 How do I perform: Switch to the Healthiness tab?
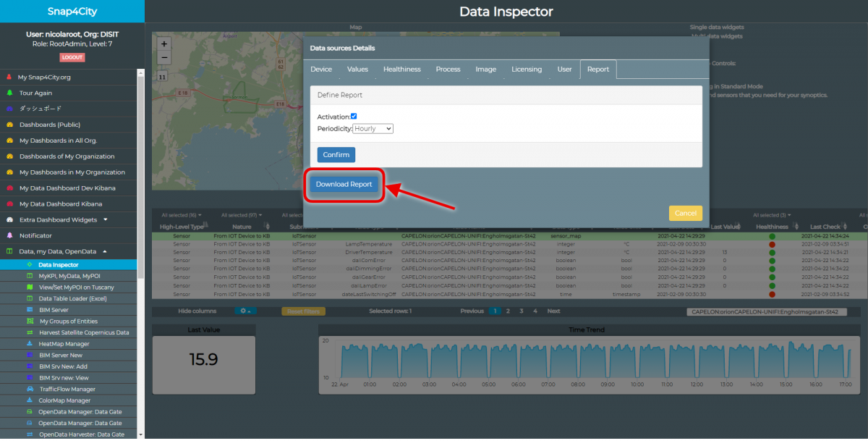(401, 70)
